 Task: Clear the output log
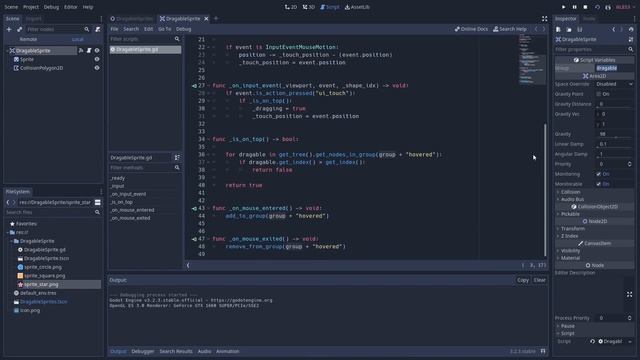click(x=539, y=280)
